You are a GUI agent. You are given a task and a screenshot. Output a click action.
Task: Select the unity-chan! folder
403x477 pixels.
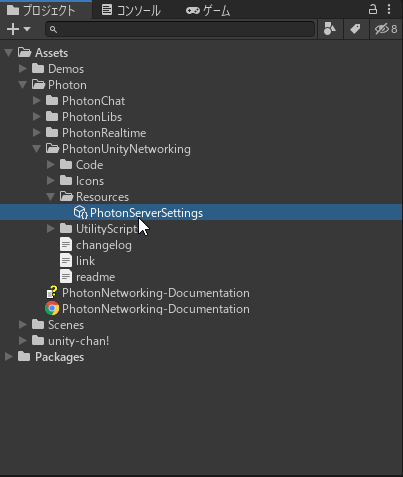pos(70,341)
